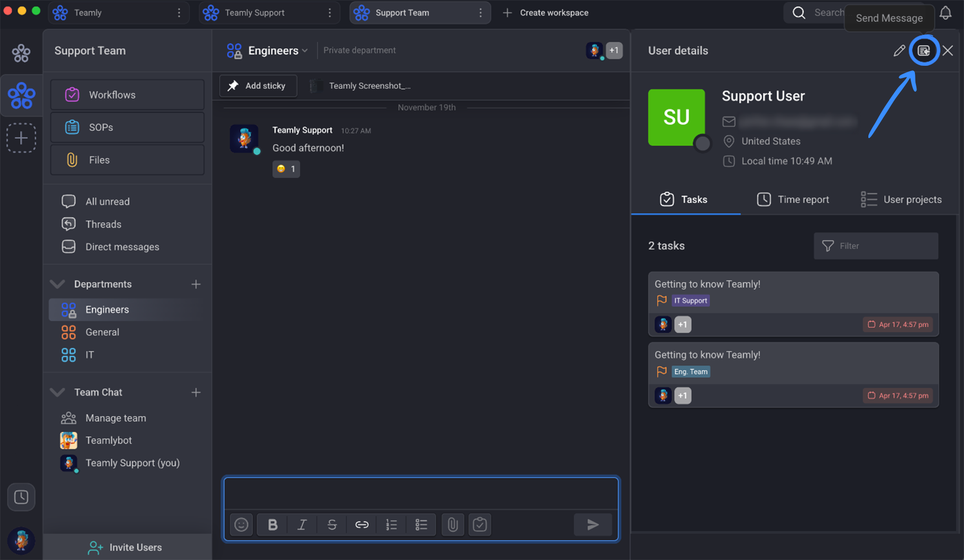The height and width of the screenshot is (560, 964).
Task: Click the Teamly Support message avatar
Action: (x=244, y=139)
